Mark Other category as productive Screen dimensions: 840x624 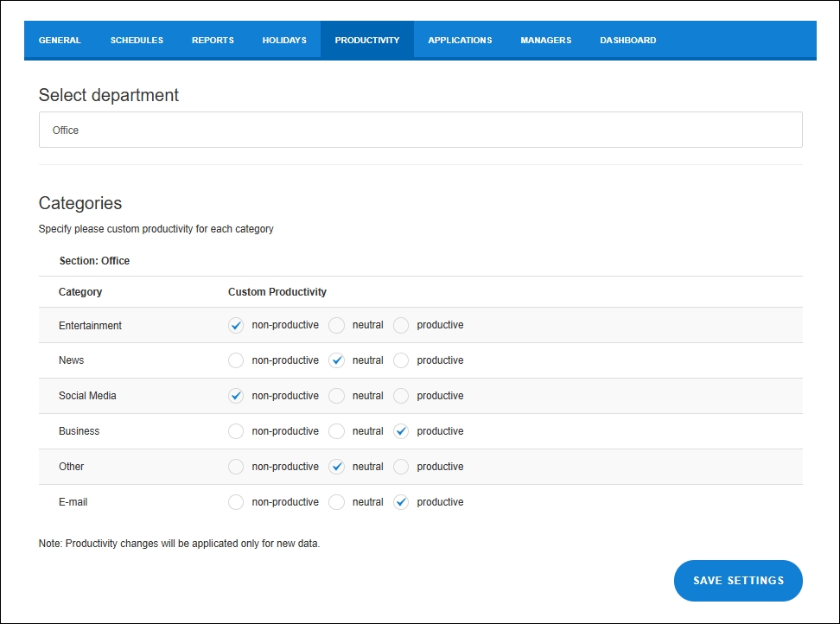tap(401, 467)
